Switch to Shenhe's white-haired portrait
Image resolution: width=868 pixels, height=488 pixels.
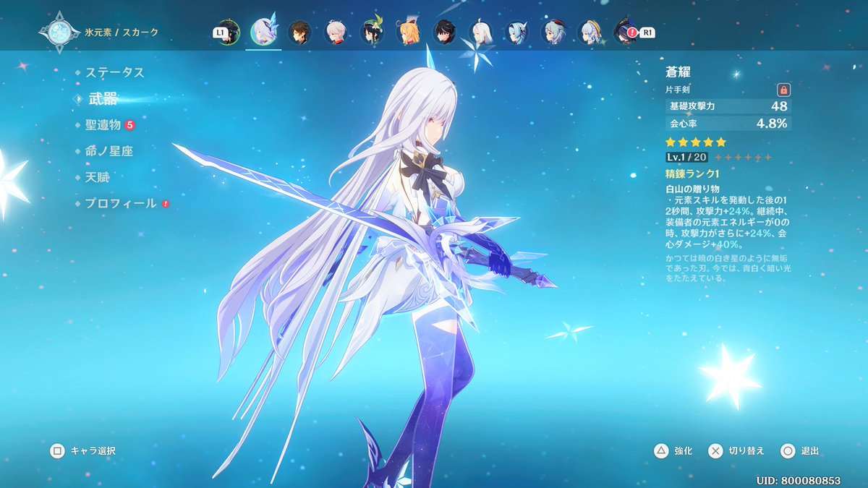[481, 32]
